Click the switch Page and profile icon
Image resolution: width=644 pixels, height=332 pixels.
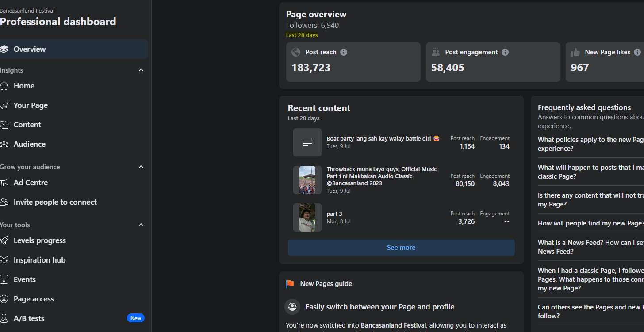[x=292, y=306]
